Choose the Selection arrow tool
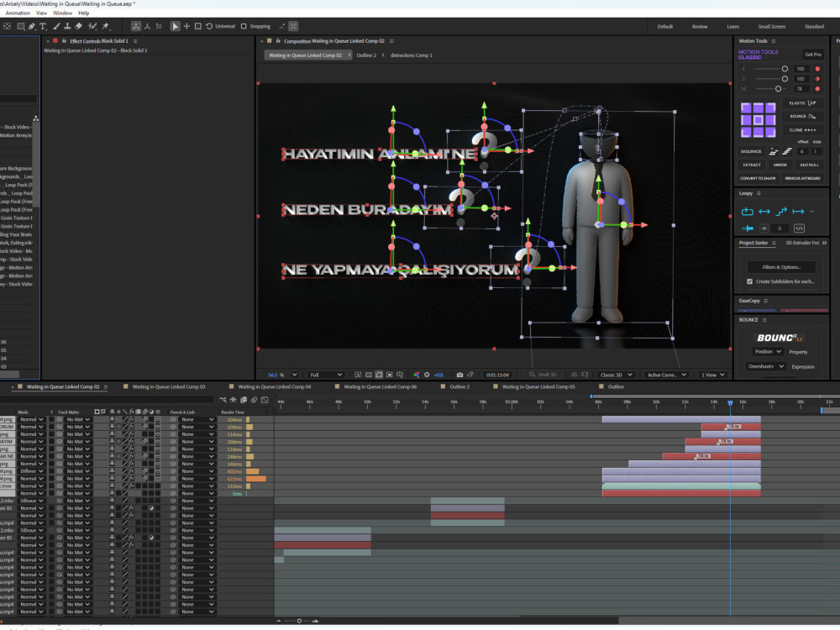 pyautogui.click(x=176, y=26)
